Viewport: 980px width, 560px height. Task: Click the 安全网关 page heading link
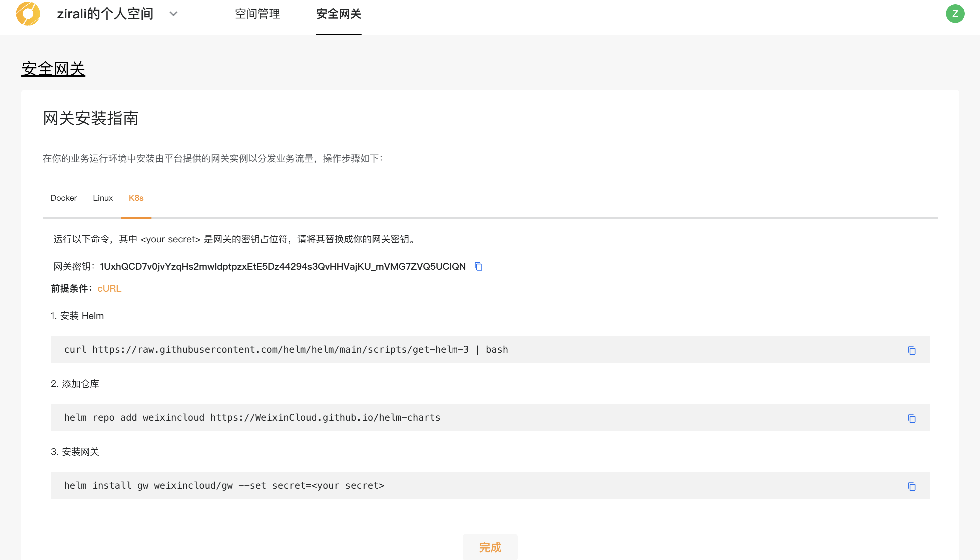click(53, 69)
